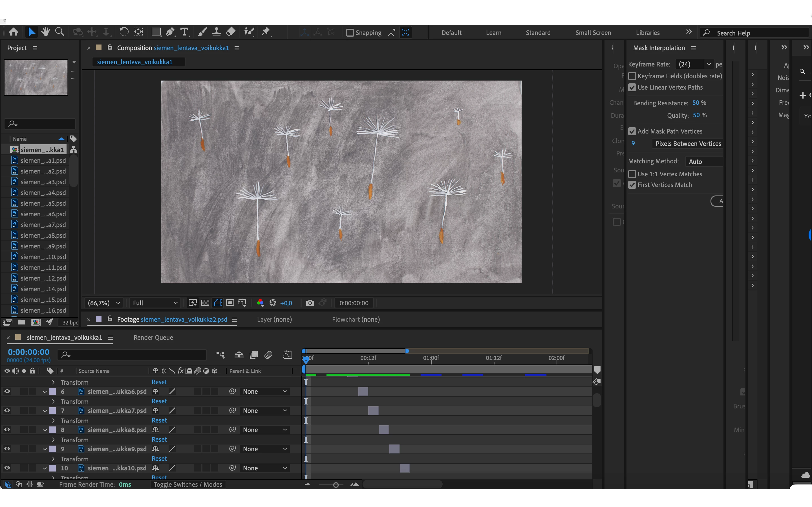Switch to the Render Queue tab
Viewport: 812px width, 507px height.
pyautogui.click(x=153, y=337)
